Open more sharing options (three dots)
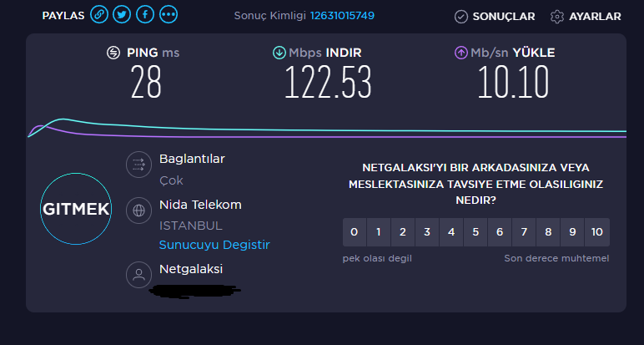Image resolution: width=644 pixels, height=345 pixels. point(169,15)
